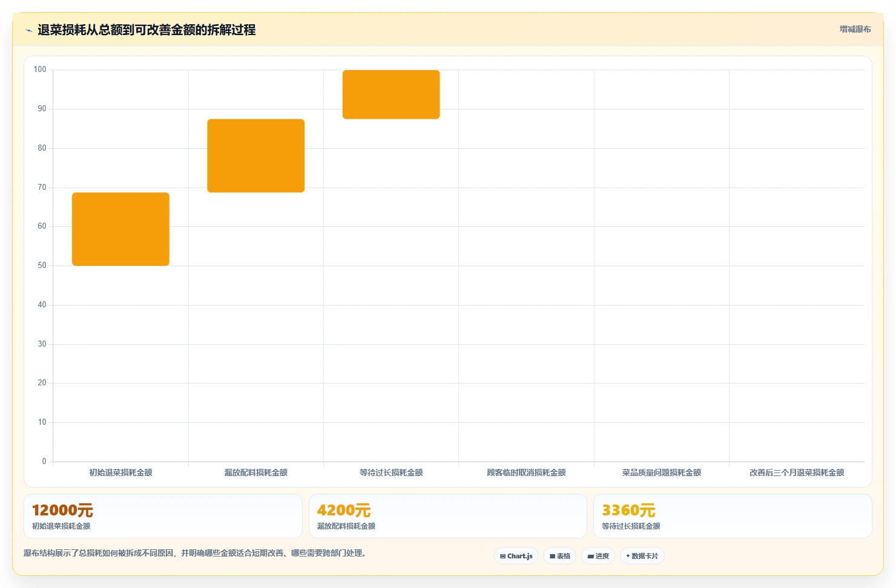
Task: Click the 顾客临时取消损耗金额 axis label
Action: (x=526, y=472)
